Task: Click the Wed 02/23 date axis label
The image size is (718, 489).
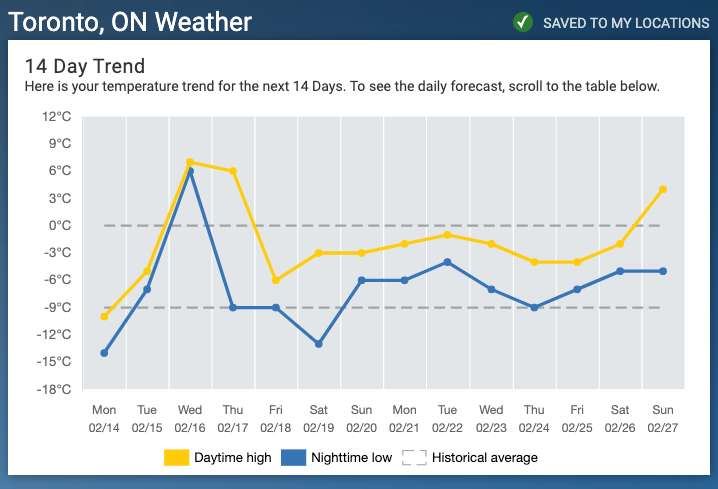Action: [491, 418]
